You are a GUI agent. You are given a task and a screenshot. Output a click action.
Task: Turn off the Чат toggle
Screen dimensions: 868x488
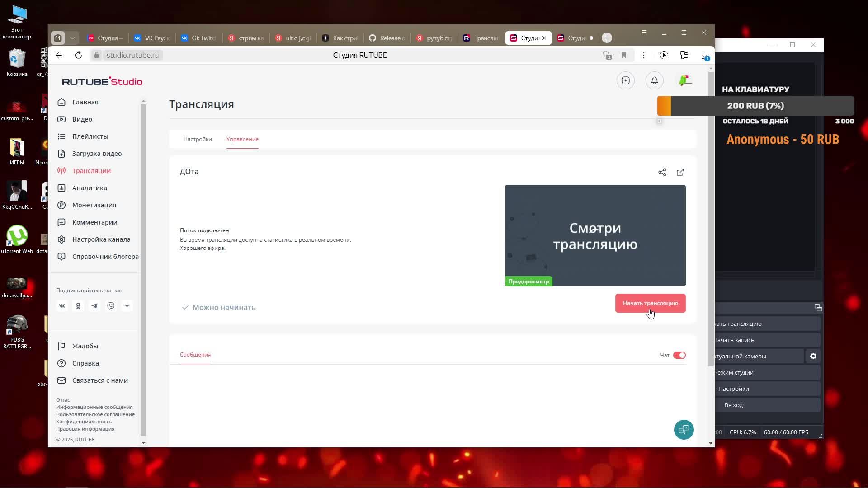679,355
